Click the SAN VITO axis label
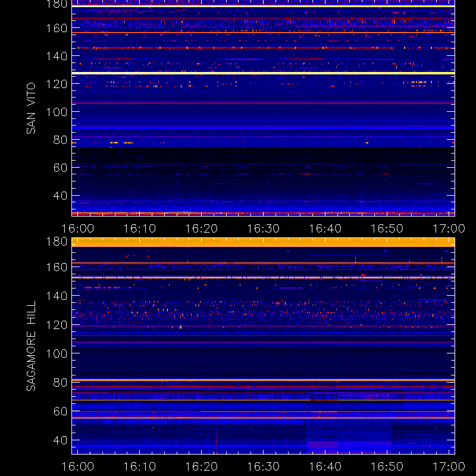 31,108
